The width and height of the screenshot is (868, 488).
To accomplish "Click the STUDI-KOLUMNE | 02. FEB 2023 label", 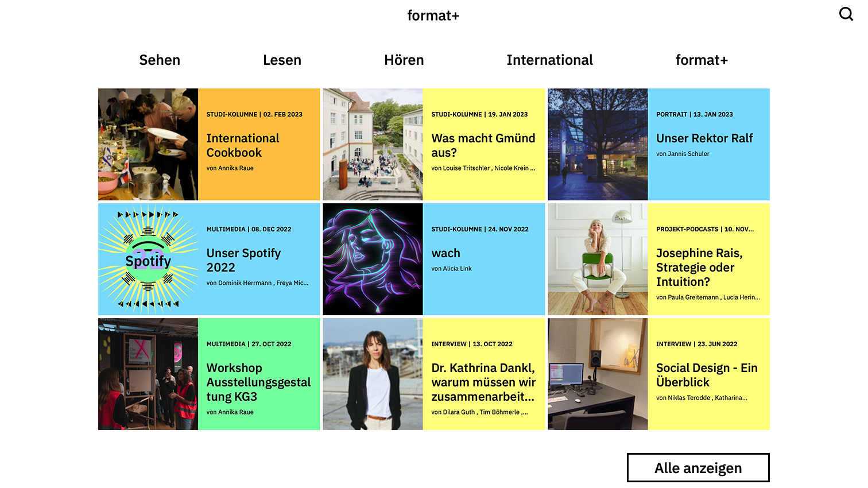I will (x=254, y=114).
